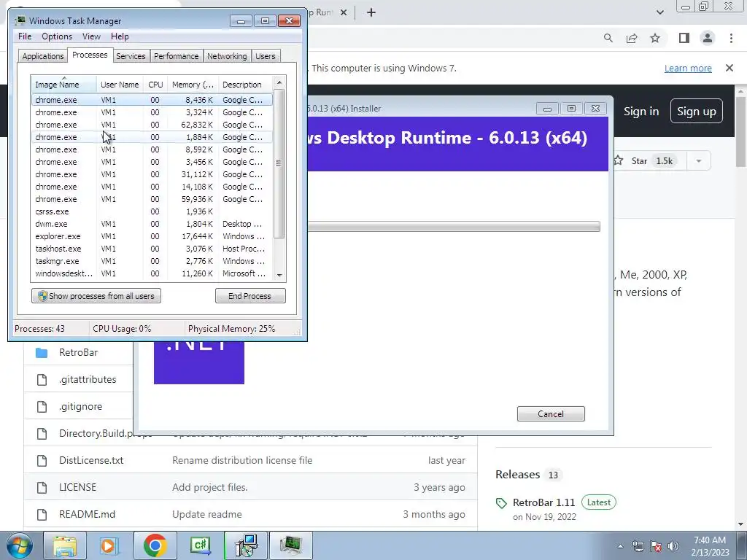Image resolution: width=747 pixels, height=560 pixels.
Task: Switch to Chrome via the taskbar icon
Action: (x=155, y=545)
